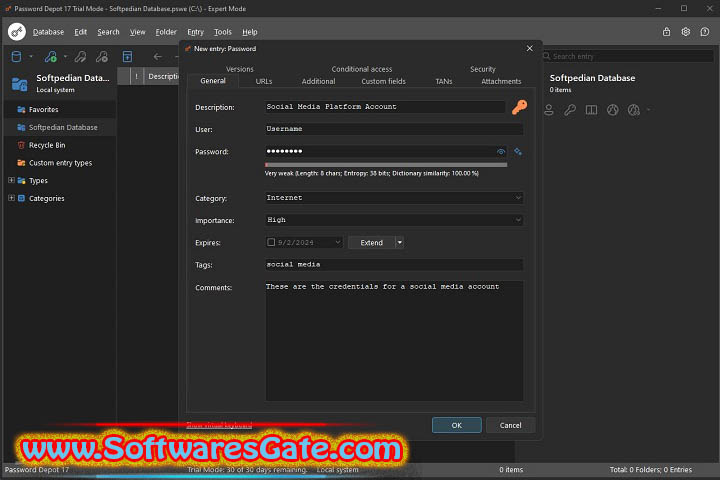
Task: Click the Comments text area
Action: click(394, 341)
